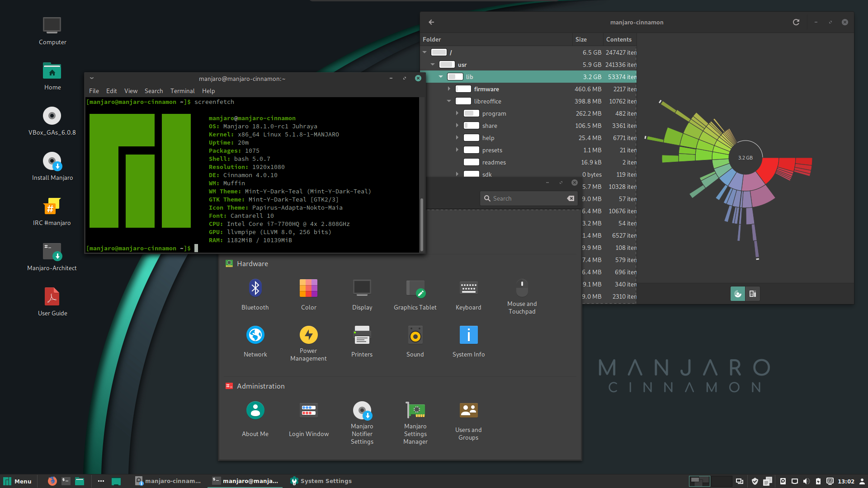Expand the share folder under libreoffice
This screenshot has width=868, height=488.
click(457, 126)
